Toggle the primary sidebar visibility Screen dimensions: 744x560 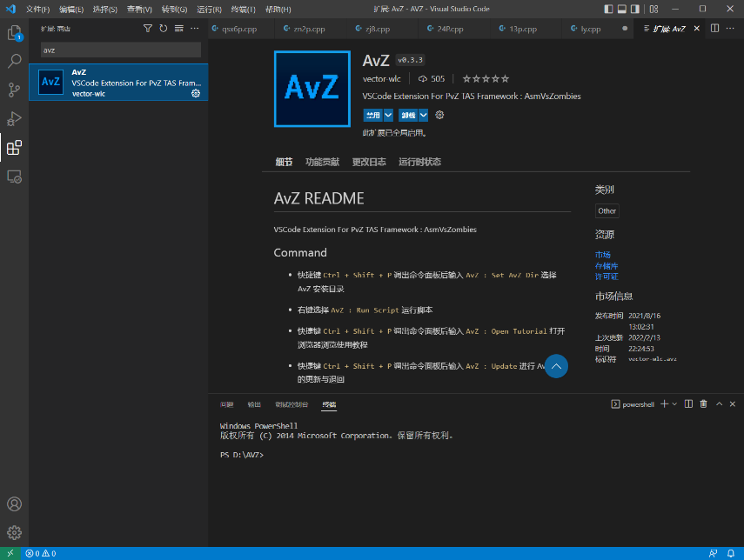[x=608, y=9]
